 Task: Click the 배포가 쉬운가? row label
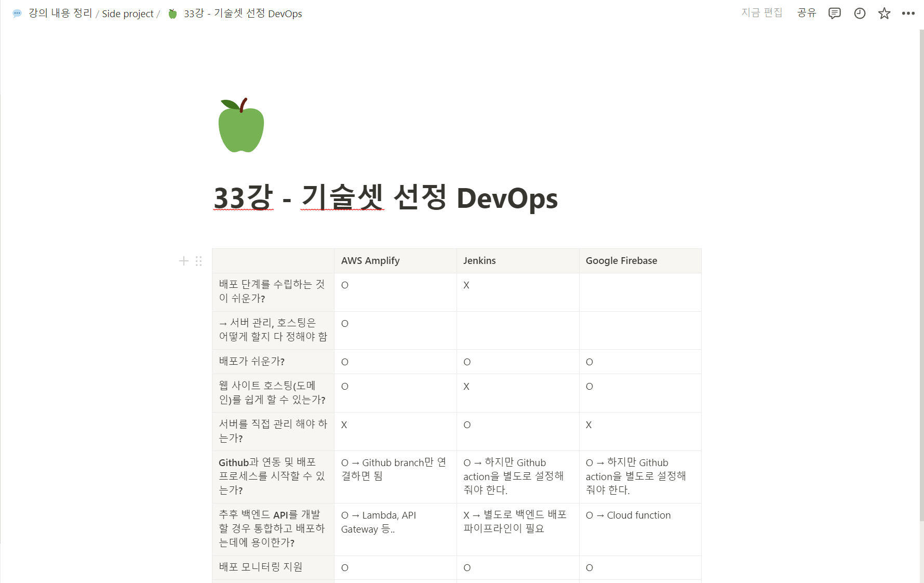(x=273, y=362)
